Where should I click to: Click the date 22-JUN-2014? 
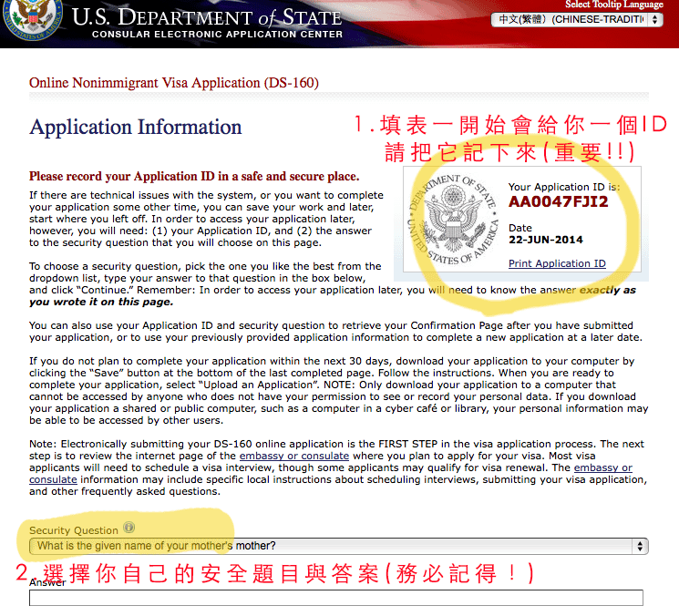point(546,240)
